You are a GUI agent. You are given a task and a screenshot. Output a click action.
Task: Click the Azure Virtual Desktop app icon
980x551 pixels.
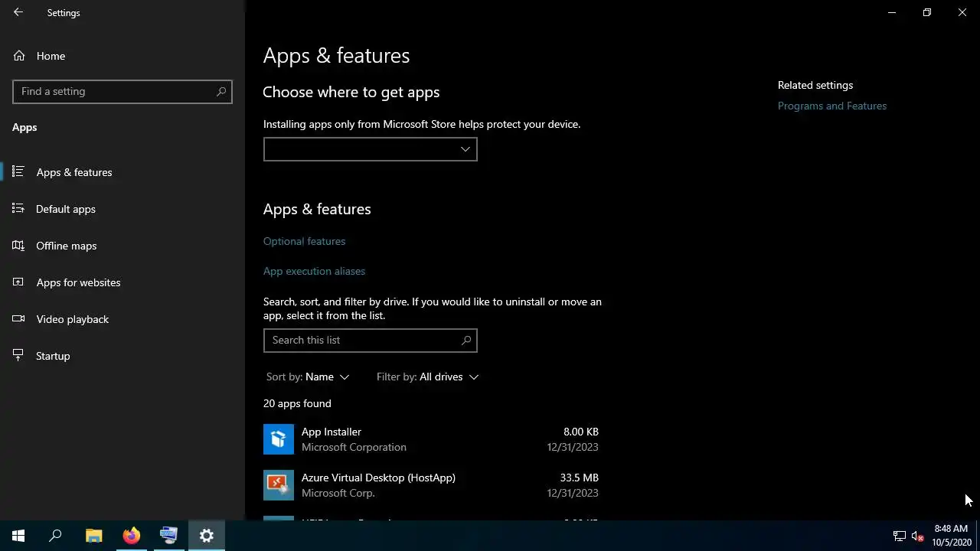[x=279, y=485]
